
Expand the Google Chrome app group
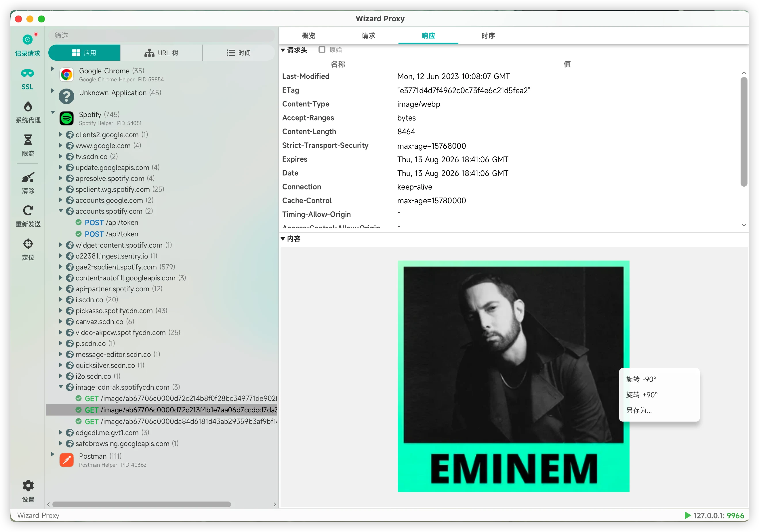point(53,69)
